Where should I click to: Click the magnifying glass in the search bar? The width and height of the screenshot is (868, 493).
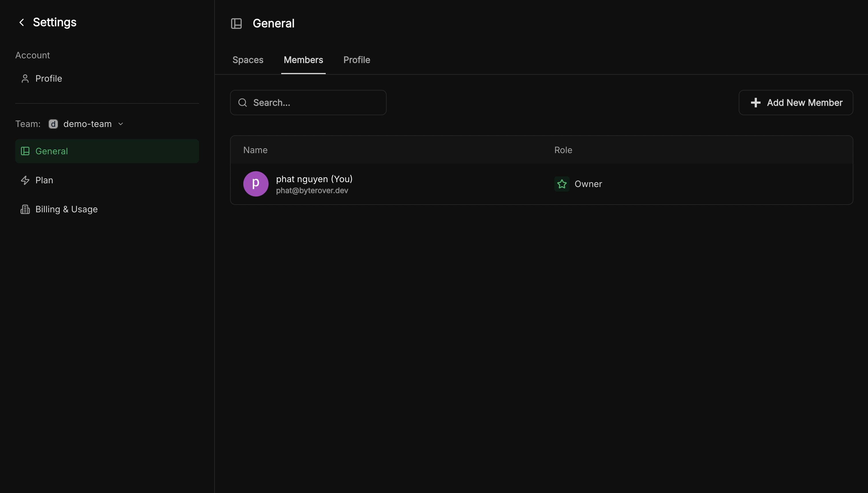(x=242, y=102)
